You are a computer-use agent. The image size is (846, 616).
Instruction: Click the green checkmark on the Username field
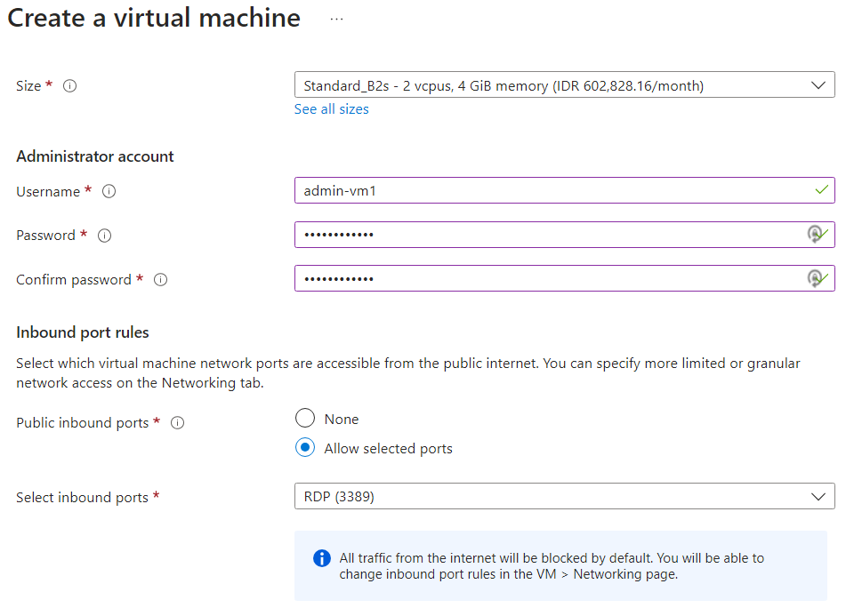[x=820, y=189]
